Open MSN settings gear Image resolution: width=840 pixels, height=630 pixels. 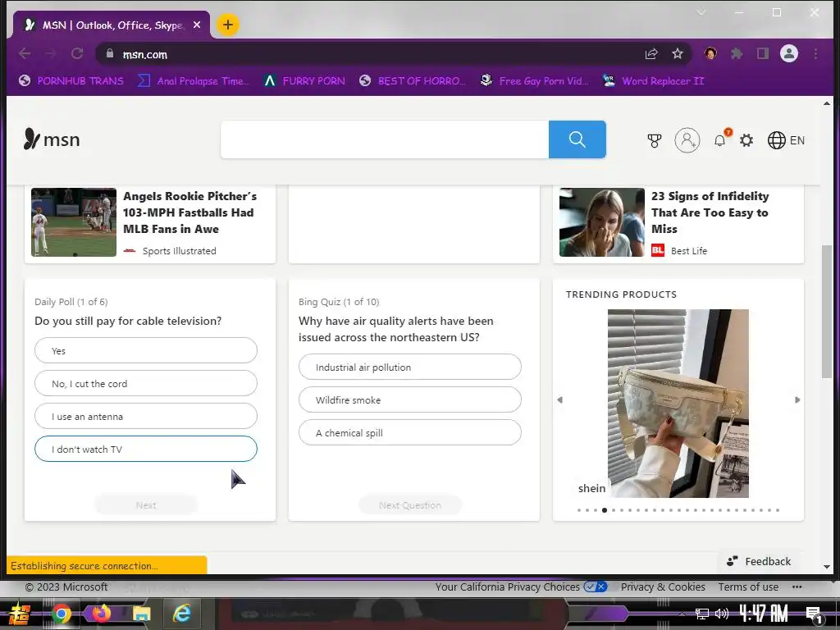746,140
